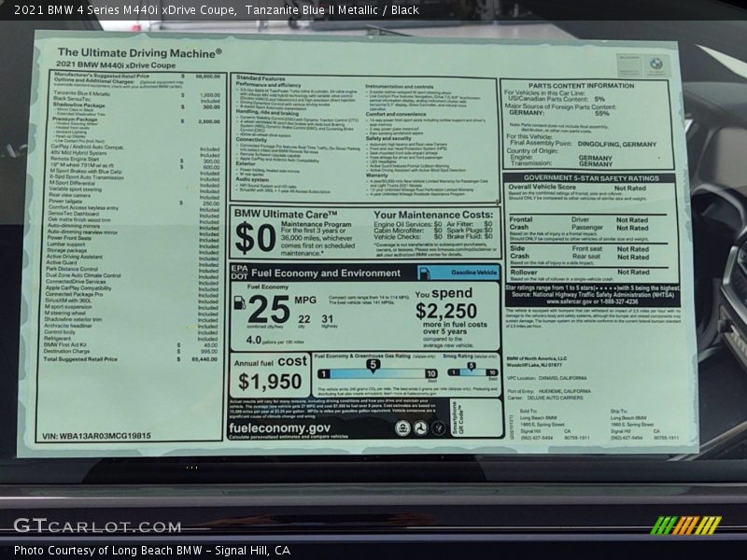Click the 'Comfort and convenience' subheading
747x560 pixels.
point(396,114)
